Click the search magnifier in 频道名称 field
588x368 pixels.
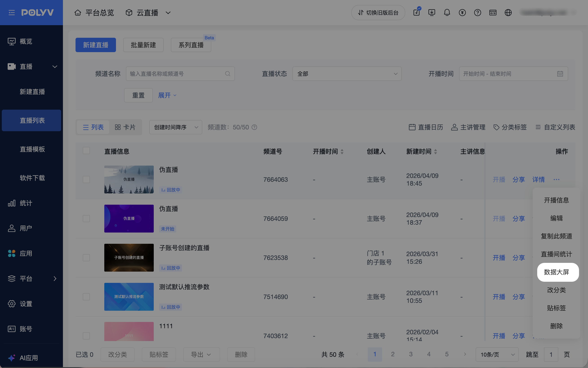pos(228,74)
